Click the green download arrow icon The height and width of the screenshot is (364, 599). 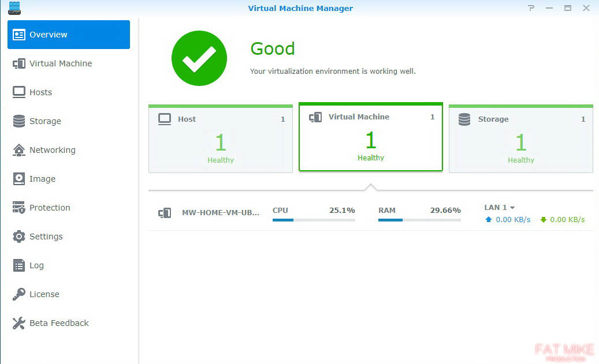[543, 219]
